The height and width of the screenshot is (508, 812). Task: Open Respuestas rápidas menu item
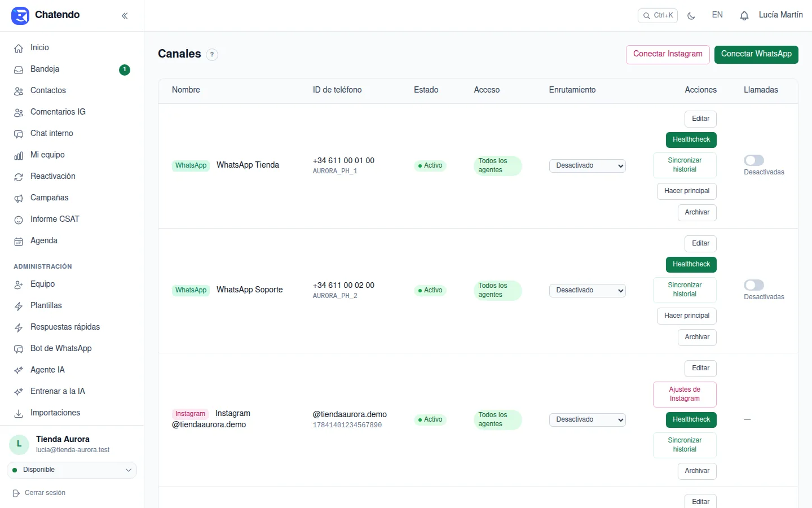coord(72,327)
